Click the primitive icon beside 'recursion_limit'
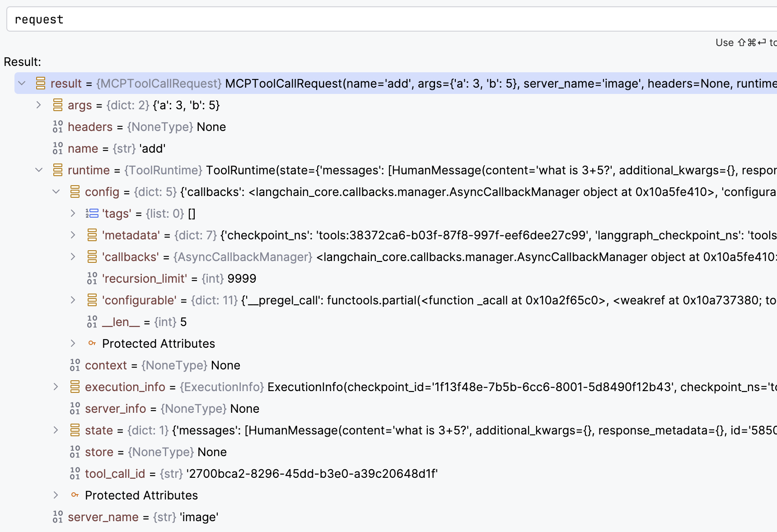This screenshot has height=532, width=777. coord(92,279)
